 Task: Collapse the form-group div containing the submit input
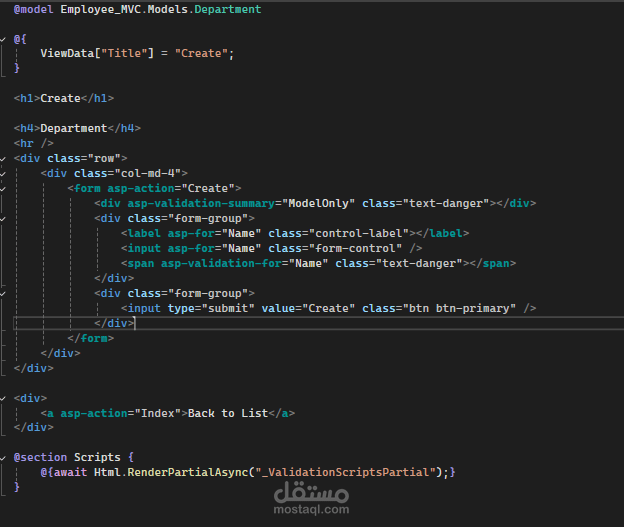click(x=3, y=294)
